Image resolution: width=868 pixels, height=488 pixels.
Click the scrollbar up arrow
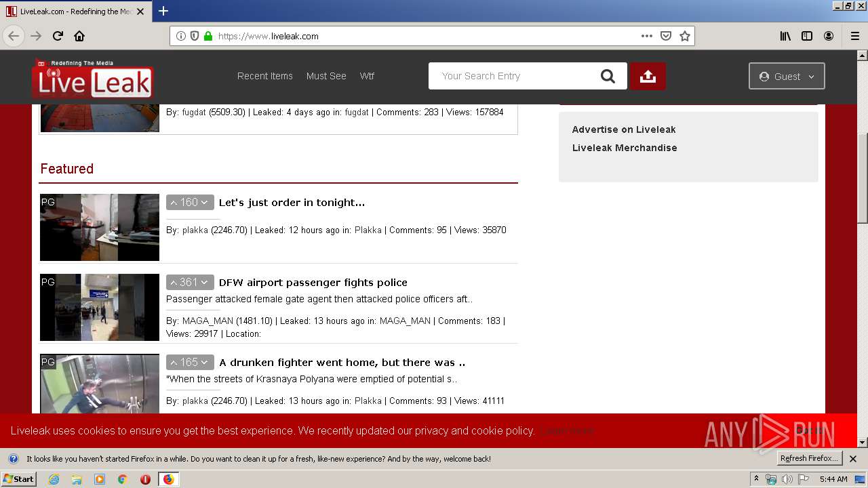pos(863,56)
